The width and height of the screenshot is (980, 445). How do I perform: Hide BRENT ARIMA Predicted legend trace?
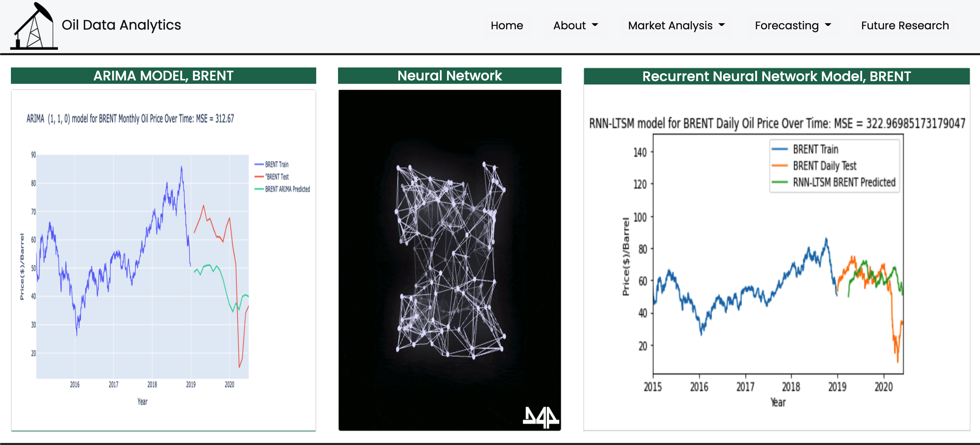coord(287,189)
